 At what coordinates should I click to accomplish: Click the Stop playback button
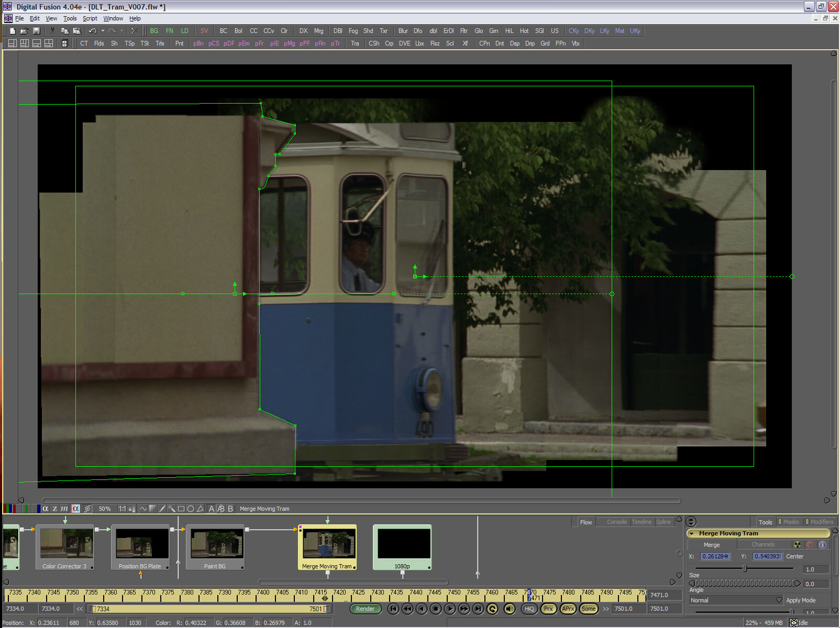coord(436,609)
